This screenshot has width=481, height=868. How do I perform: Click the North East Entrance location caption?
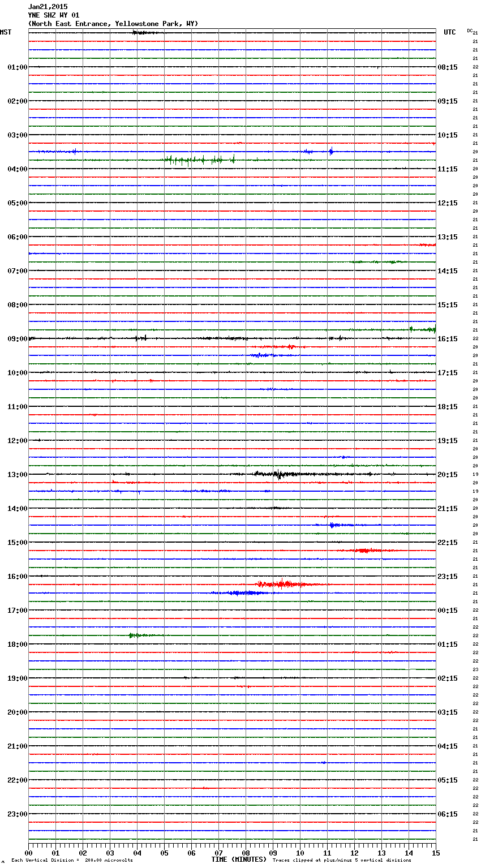[x=113, y=24]
